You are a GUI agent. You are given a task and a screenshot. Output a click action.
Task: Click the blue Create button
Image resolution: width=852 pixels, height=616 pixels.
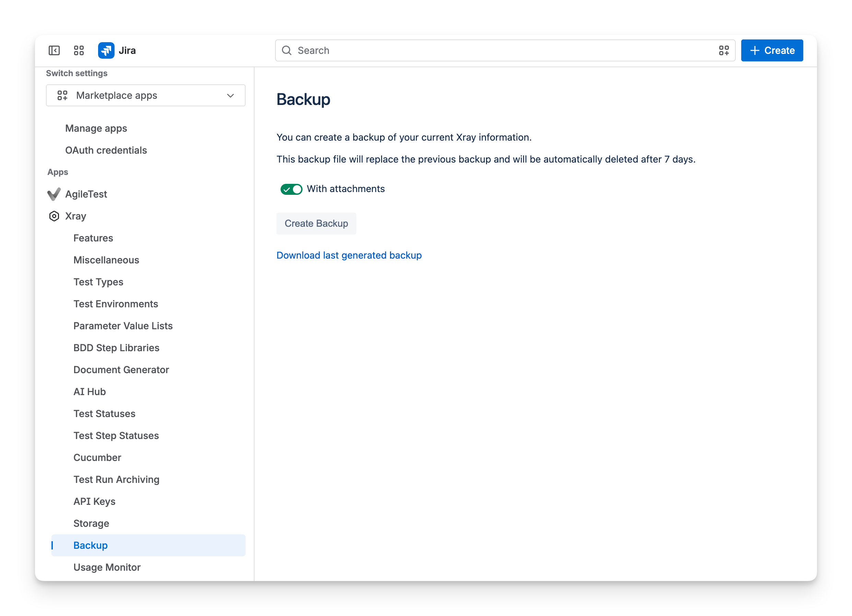tap(772, 50)
